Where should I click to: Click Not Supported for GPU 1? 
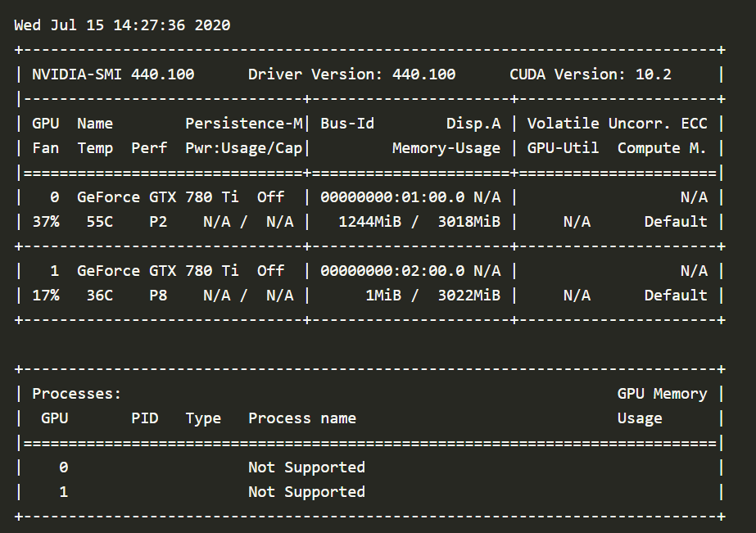(x=306, y=492)
